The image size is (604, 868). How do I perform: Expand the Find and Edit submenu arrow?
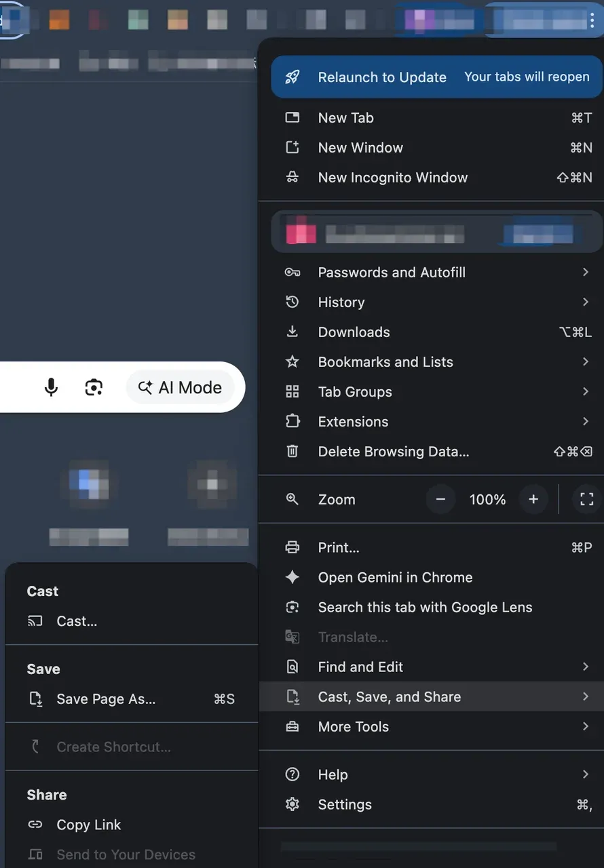point(585,667)
